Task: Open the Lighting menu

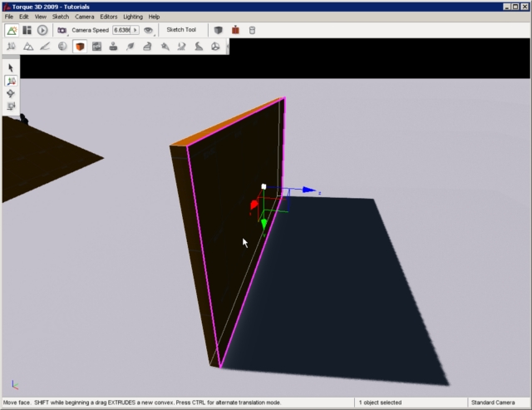Action: [133, 17]
